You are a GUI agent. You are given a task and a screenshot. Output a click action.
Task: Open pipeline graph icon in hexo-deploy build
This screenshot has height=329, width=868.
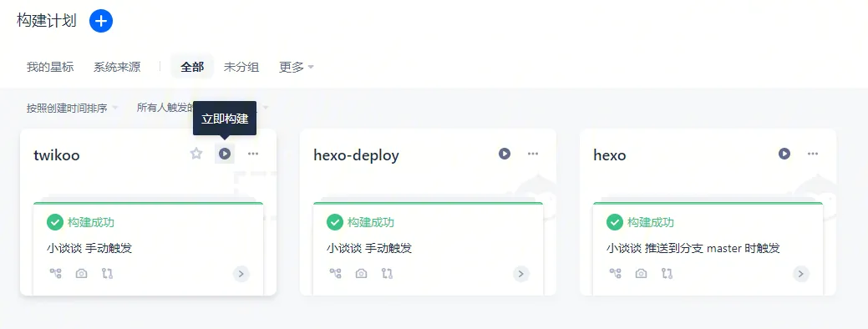(x=336, y=273)
